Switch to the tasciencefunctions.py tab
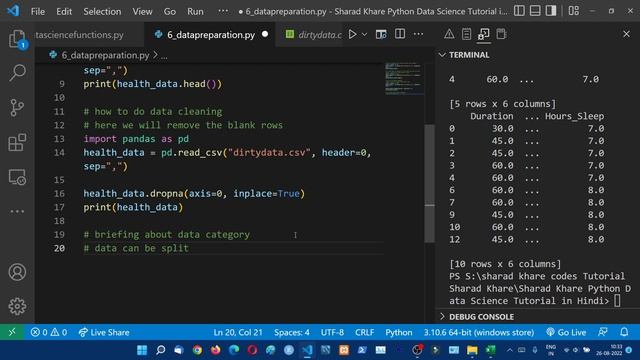640x360 pixels. click(x=89, y=35)
